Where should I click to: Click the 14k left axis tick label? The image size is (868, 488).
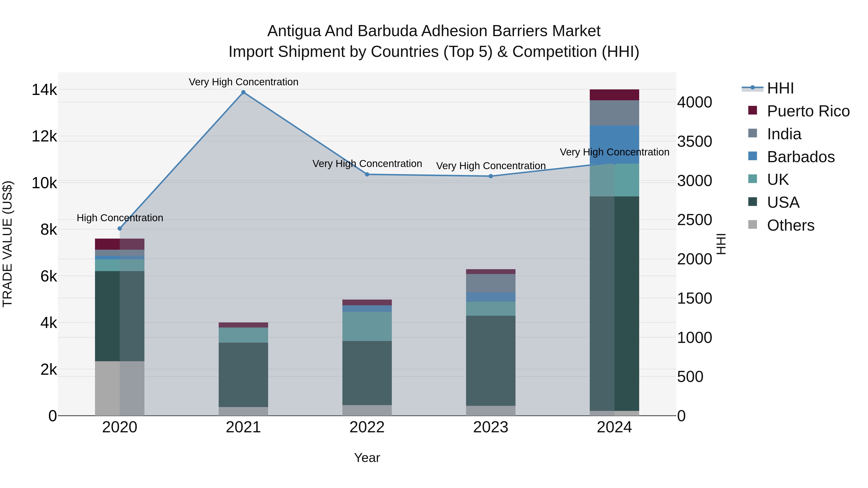(44, 90)
